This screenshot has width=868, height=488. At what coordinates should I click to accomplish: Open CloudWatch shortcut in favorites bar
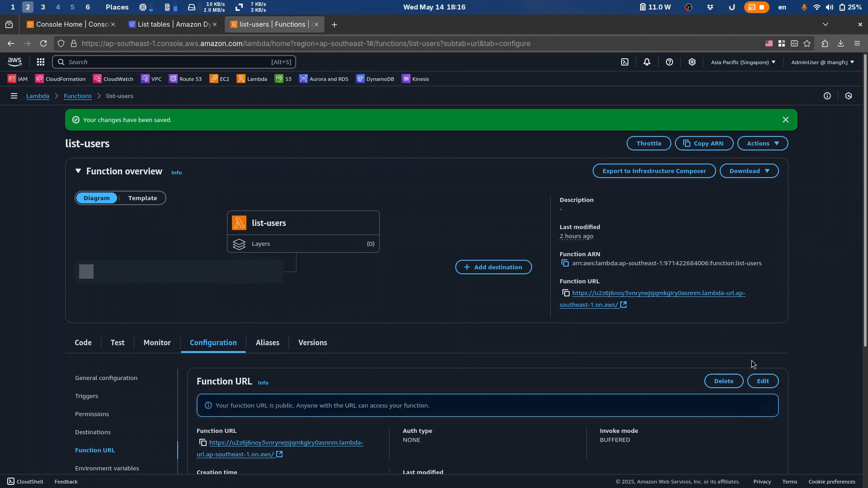[x=113, y=79]
